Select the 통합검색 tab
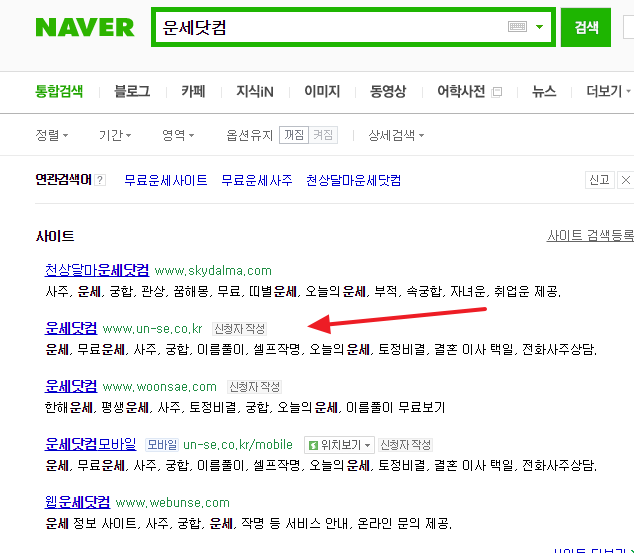This screenshot has height=553, width=634. [x=59, y=91]
